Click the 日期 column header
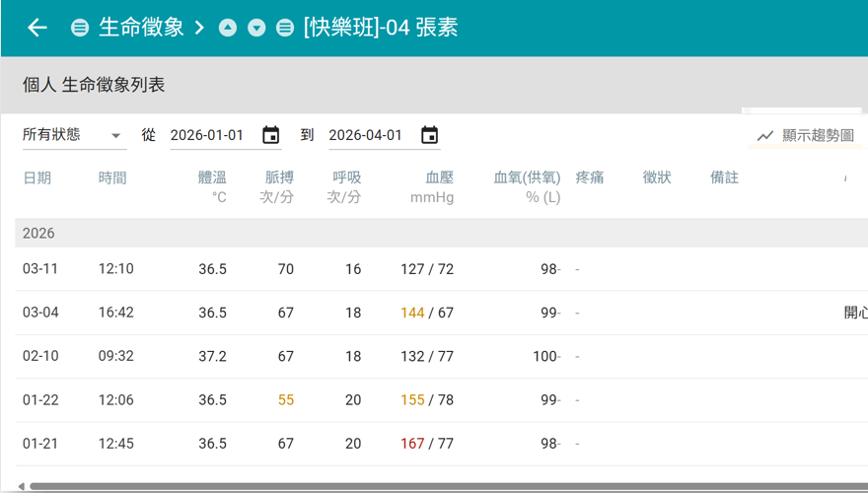The width and height of the screenshot is (868, 493). coord(37,177)
